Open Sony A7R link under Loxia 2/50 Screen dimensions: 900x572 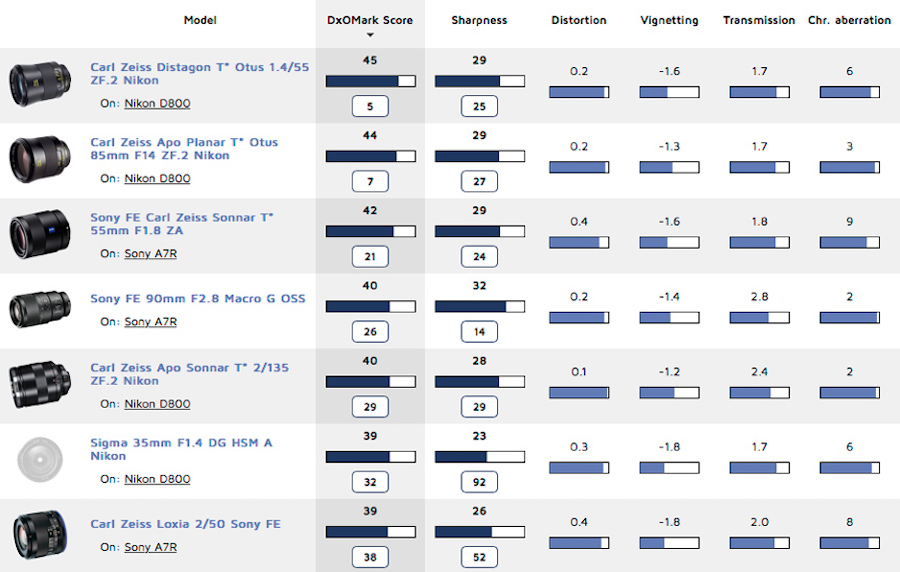[x=150, y=547]
